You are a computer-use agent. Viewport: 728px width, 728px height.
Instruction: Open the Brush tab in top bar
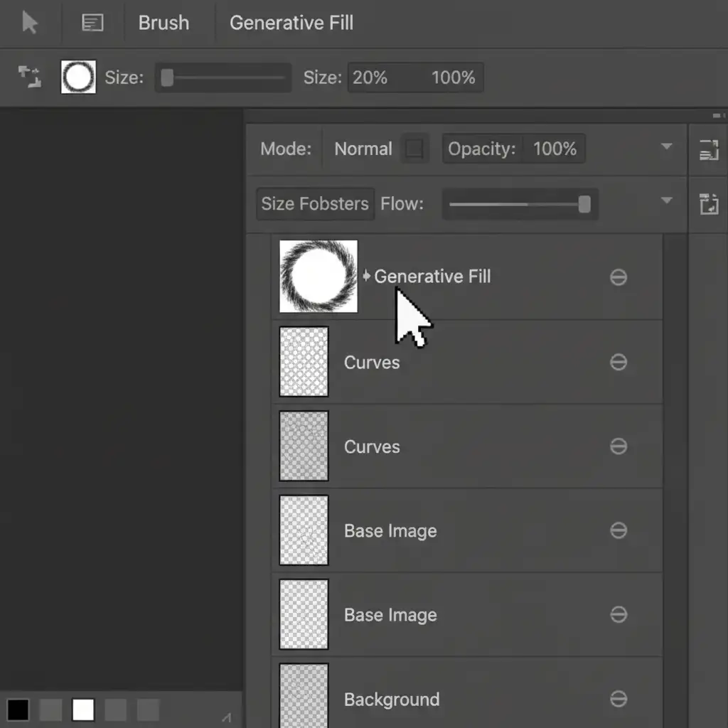pyautogui.click(x=164, y=23)
